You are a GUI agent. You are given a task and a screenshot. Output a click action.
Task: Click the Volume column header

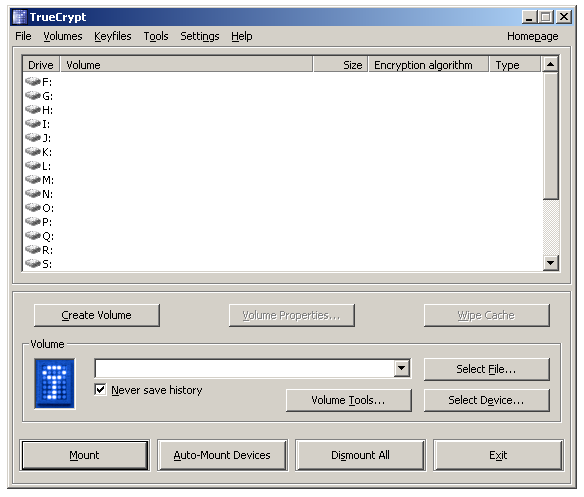pyautogui.click(x=186, y=64)
